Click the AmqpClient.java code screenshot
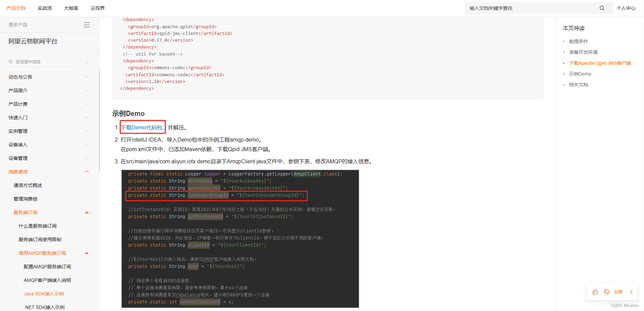Viewport: 644px width, 311px height. [240, 239]
